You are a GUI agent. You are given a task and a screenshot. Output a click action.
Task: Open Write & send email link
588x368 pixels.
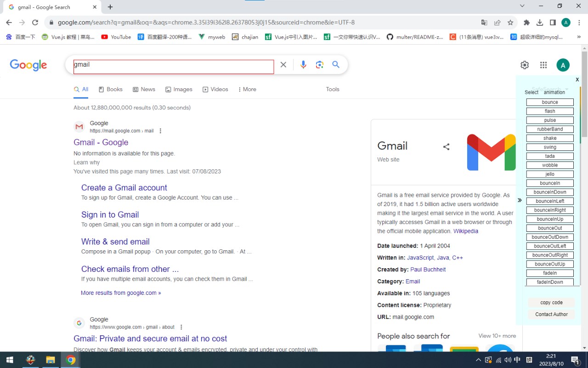point(115,241)
